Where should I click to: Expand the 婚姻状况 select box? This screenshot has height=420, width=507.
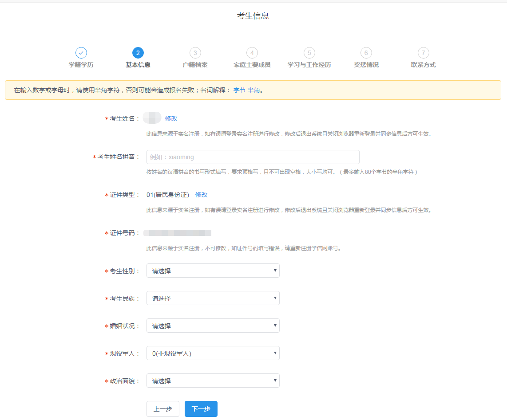tap(213, 326)
